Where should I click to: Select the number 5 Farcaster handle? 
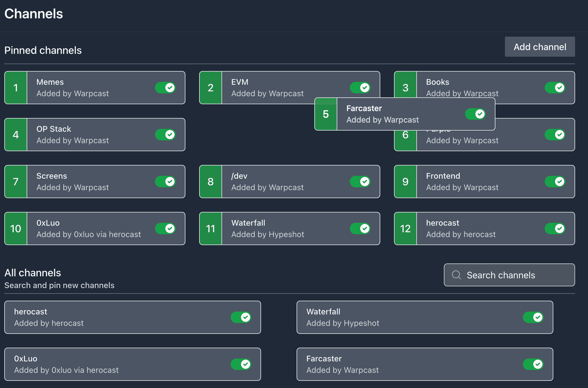[326, 114]
